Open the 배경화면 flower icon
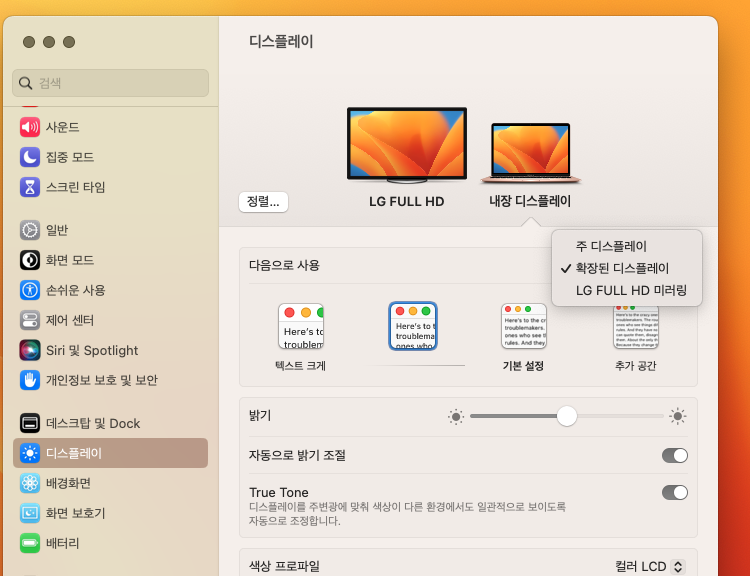 tap(30, 483)
